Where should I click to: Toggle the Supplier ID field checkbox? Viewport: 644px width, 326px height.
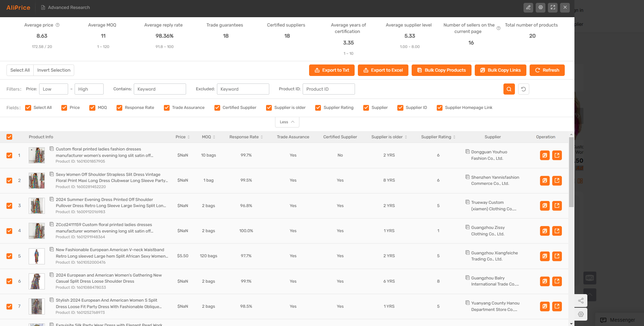[400, 108]
